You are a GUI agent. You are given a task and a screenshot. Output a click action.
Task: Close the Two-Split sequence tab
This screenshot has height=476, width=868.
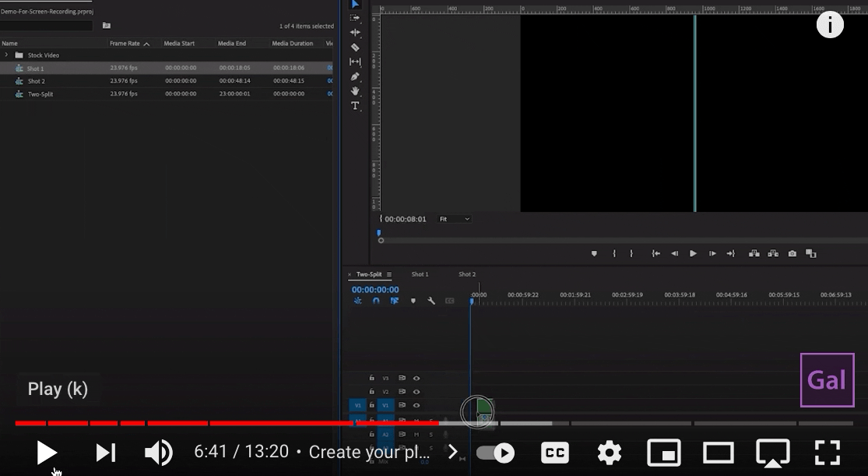pos(350,275)
